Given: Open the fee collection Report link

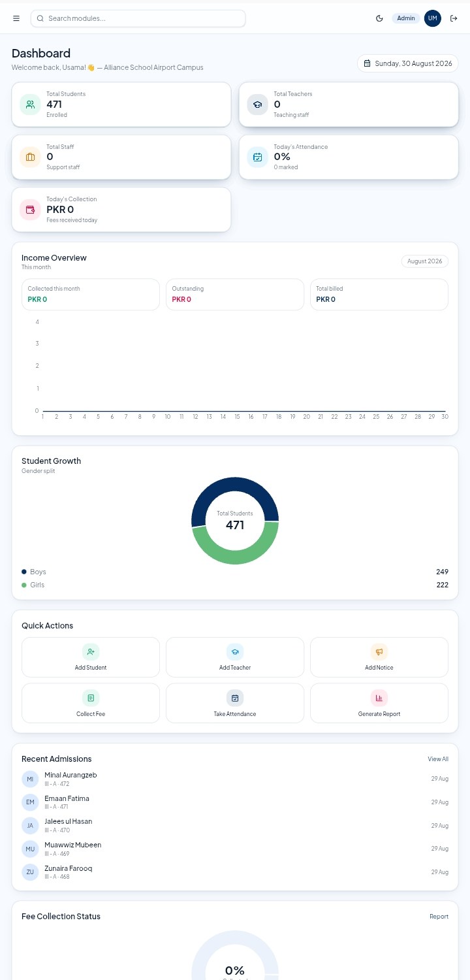Looking at the screenshot, I should 439,917.
